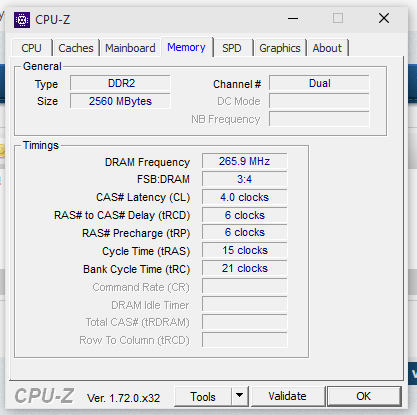
Task: Click the FSB:DRAM value 3:4
Action: click(244, 179)
